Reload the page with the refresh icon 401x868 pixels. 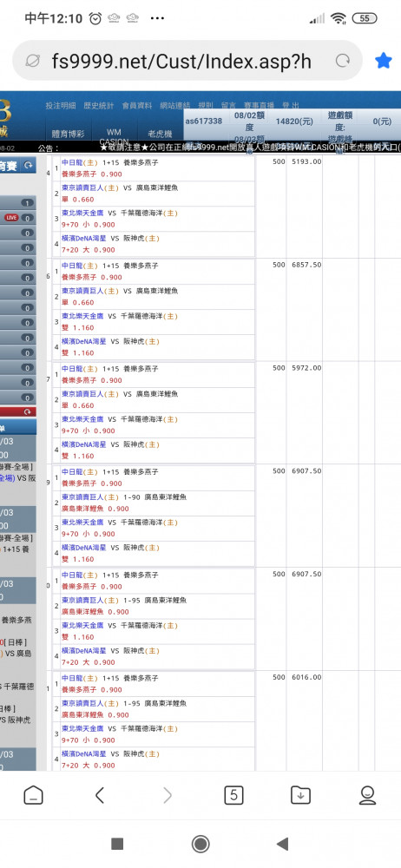[343, 61]
